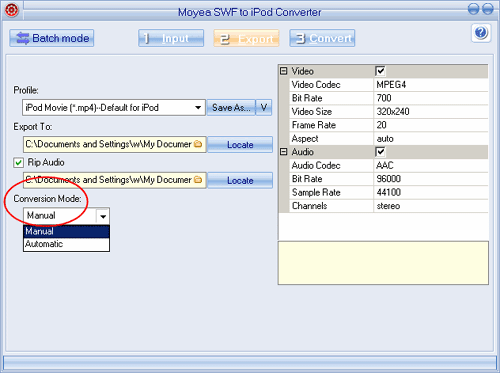Viewport: 500px width, 373px height.
Task: Click folder icon in Rip Audio path field
Action: click(198, 180)
